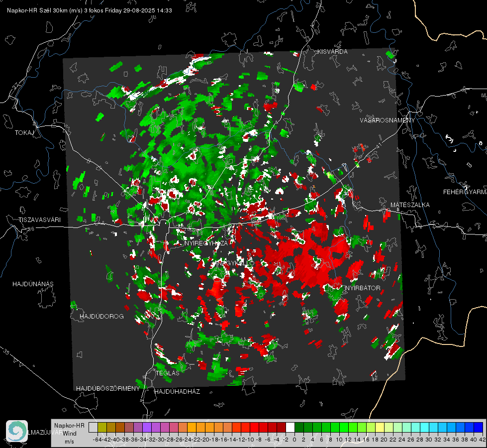
Task: Click the 20 legend tick label
Action: click(384, 440)
